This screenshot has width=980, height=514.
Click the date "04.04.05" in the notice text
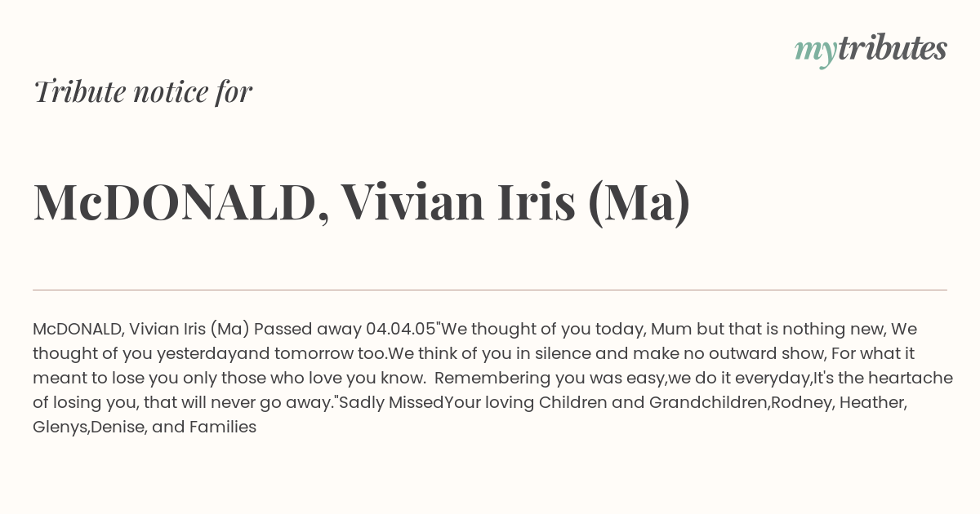(x=401, y=329)
